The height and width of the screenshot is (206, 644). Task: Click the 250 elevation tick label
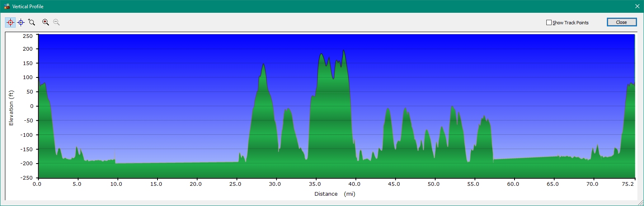(28, 36)
